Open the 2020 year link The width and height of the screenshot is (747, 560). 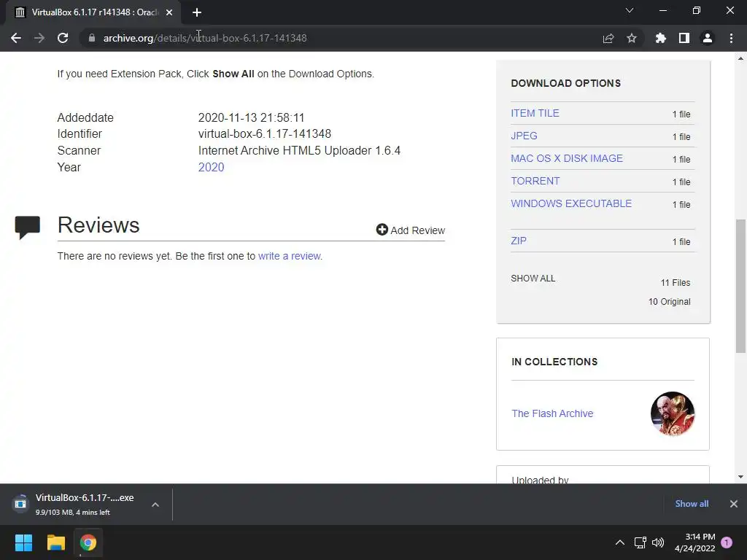click(211, 167)
